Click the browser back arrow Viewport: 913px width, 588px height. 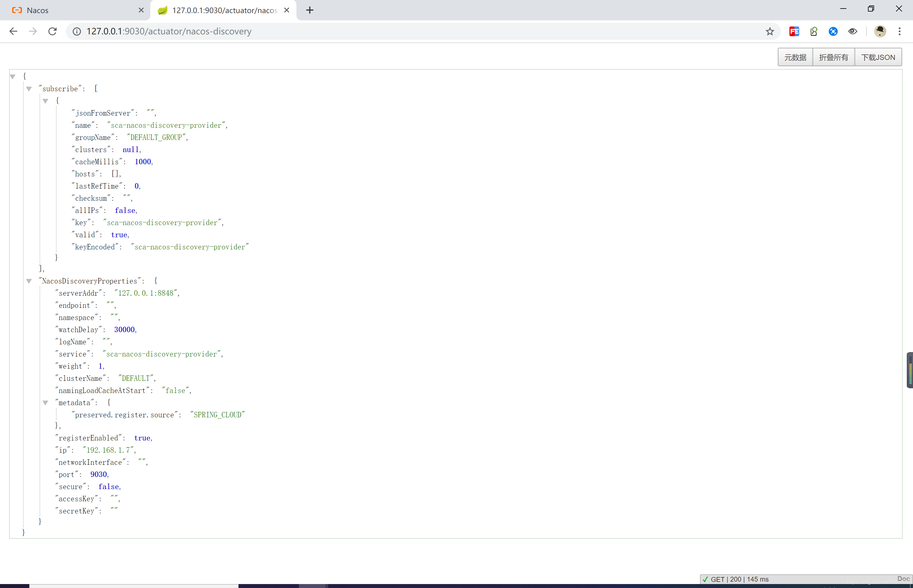coord(13,31)
